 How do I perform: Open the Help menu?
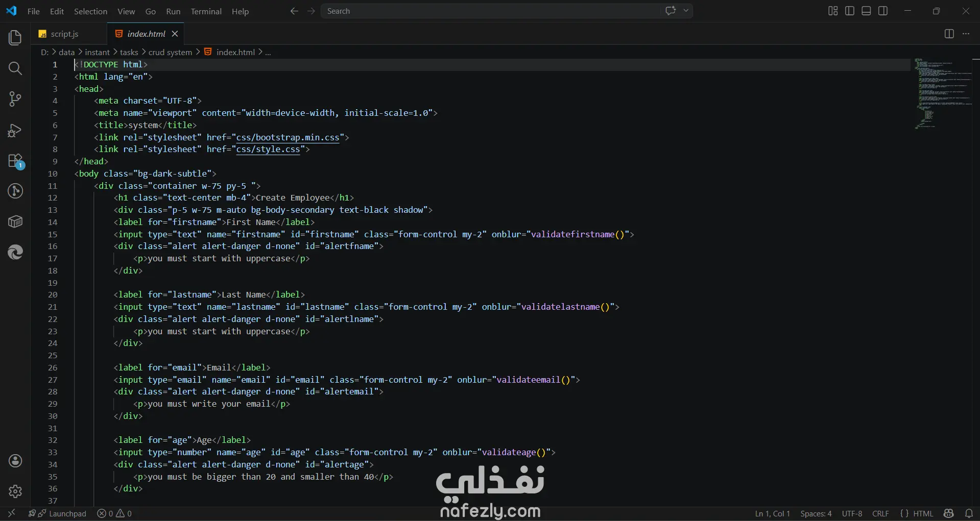tap(240, 11)
